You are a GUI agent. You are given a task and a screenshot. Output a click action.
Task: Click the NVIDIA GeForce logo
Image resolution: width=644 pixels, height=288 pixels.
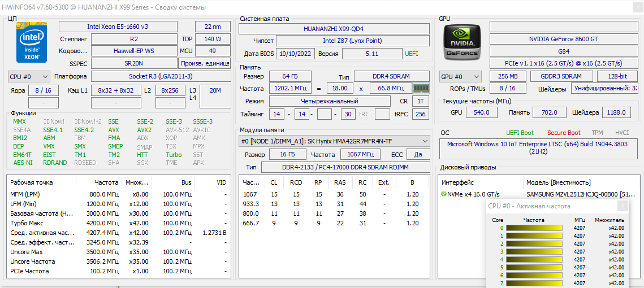(x=461, y=42)
